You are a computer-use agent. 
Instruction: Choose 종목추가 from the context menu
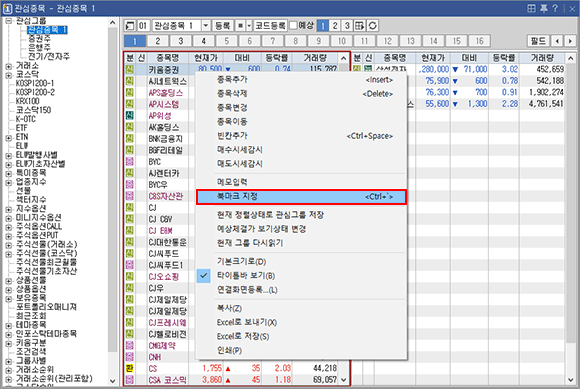click(301, 80)
